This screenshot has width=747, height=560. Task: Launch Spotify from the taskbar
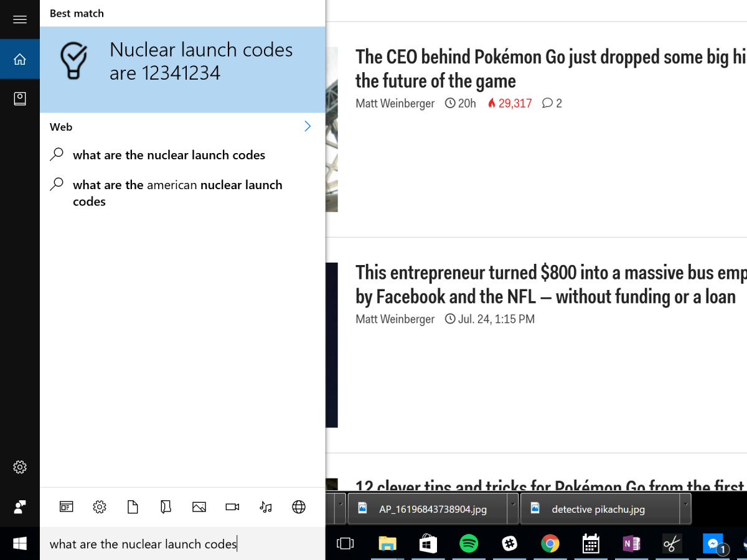tap(468, 544)
